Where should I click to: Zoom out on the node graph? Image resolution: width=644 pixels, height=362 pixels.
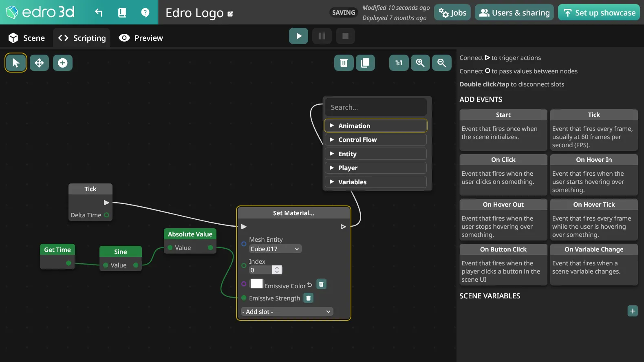coord(442,63)
